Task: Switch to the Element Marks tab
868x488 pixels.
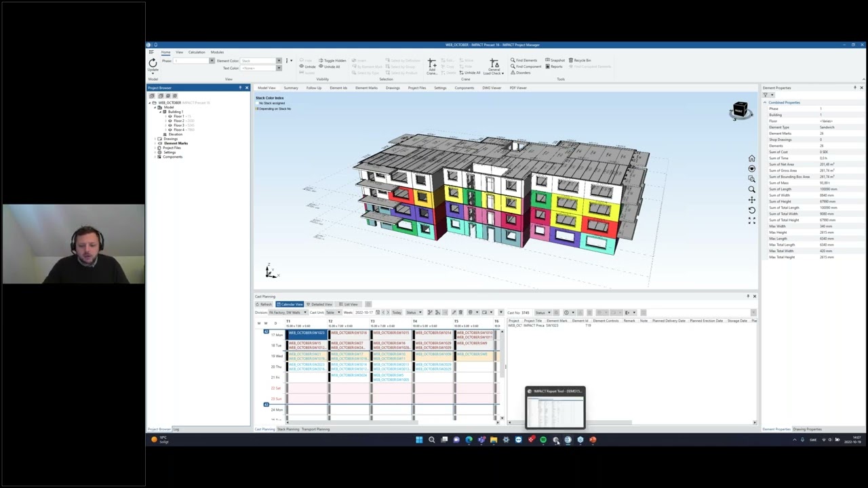Action: pos(366,88)
